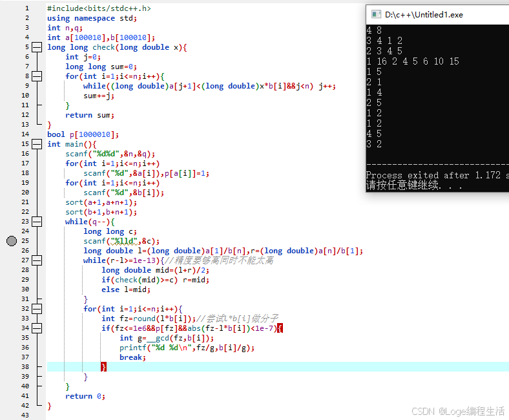
Task: Collapse the for loop fold at line 8
Action: click(x=37, y=76)
